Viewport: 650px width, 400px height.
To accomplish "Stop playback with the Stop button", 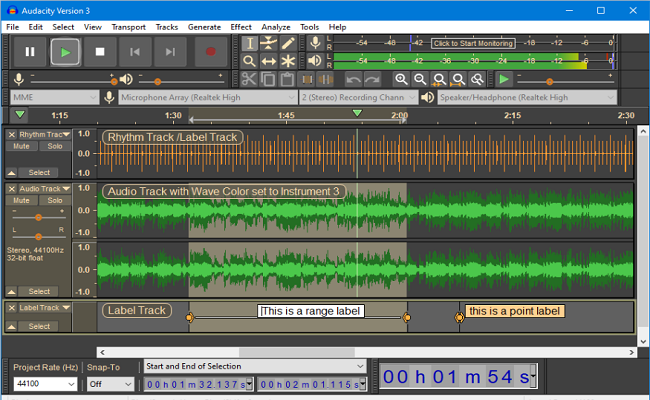I will coord(100,52).
